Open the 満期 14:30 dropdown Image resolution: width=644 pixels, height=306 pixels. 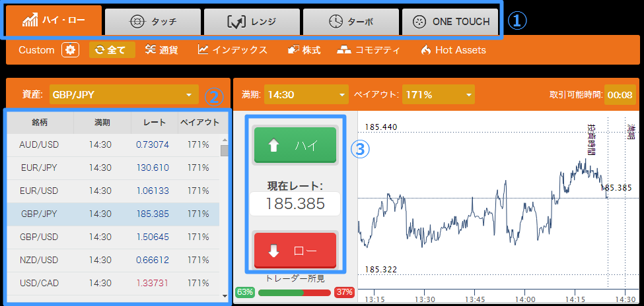(306, 95)
